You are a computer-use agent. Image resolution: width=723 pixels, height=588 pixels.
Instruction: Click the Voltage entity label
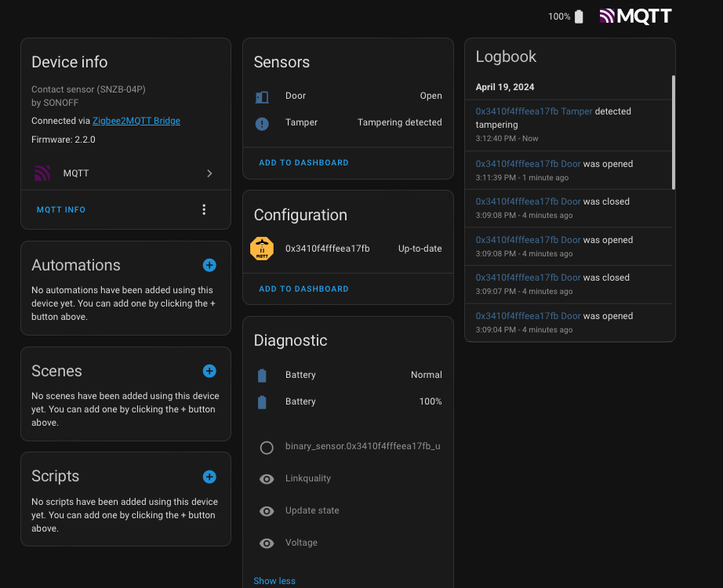coord(301,543)
